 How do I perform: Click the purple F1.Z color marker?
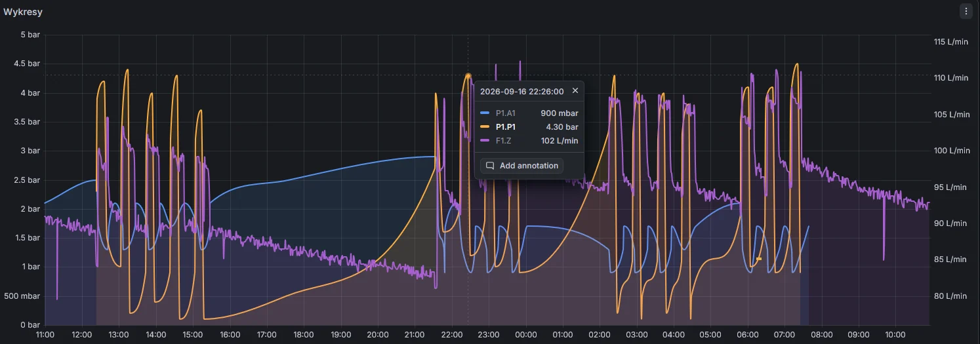(485, 141)
